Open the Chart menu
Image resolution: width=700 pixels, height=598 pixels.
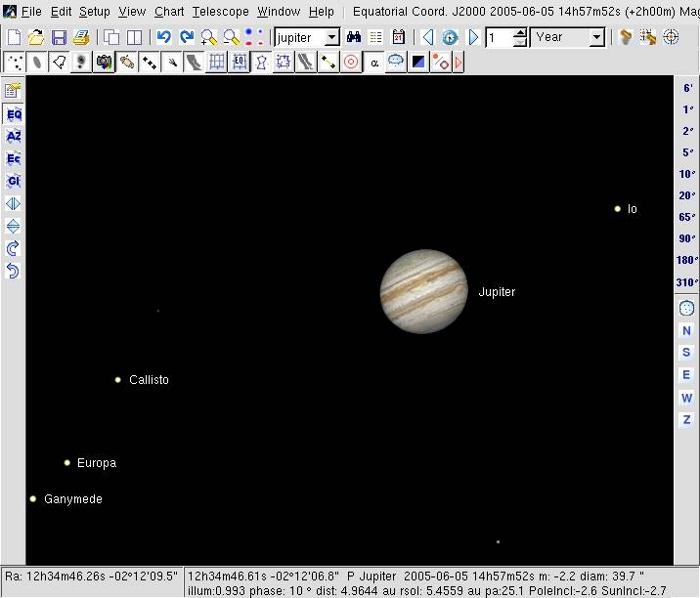point(169,12)
